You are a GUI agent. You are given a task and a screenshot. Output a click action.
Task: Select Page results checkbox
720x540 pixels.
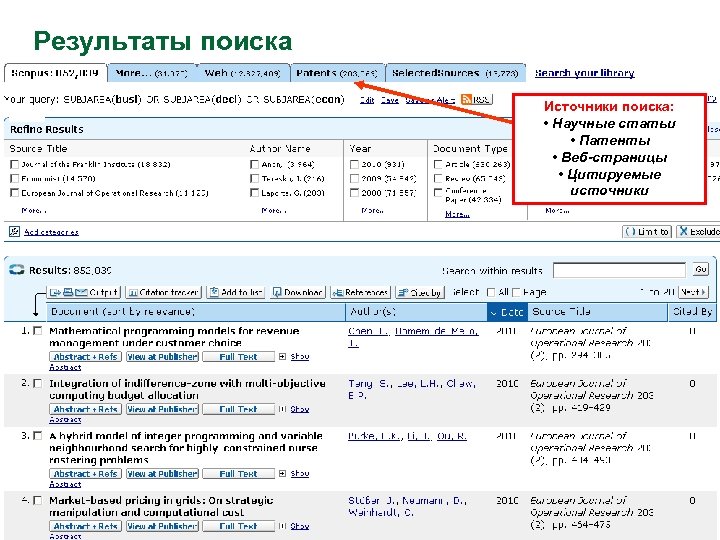click(x=516, y=292)
